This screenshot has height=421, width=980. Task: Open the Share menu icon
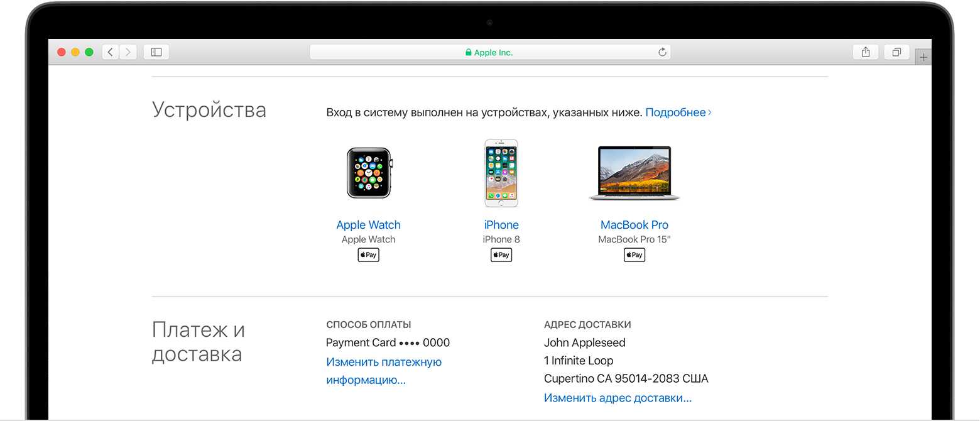866,52
